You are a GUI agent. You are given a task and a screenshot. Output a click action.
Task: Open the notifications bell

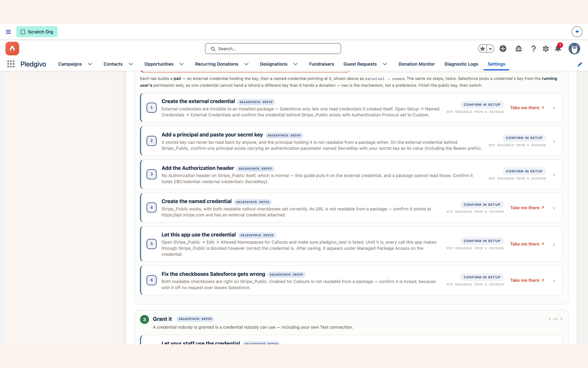(558, 48)
